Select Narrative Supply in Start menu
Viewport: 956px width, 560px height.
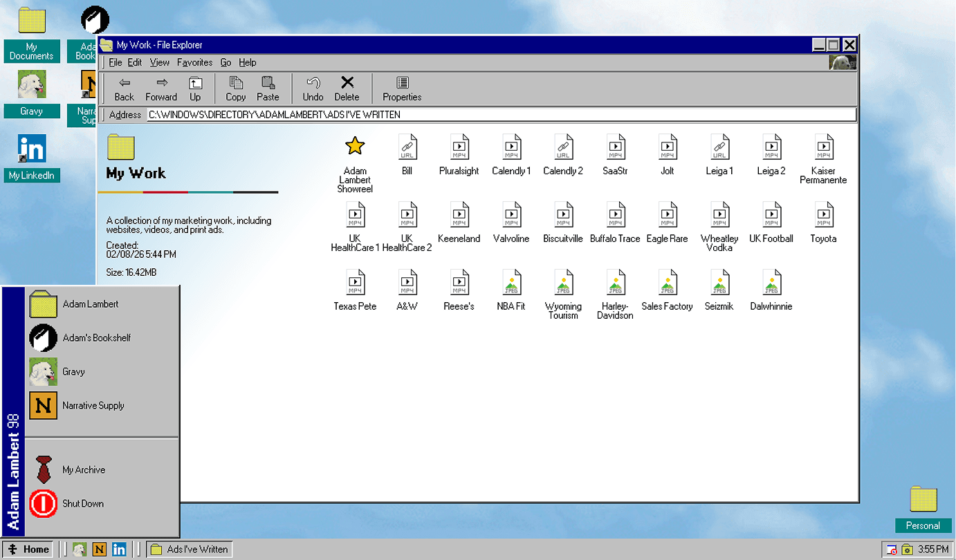(102, 406)
